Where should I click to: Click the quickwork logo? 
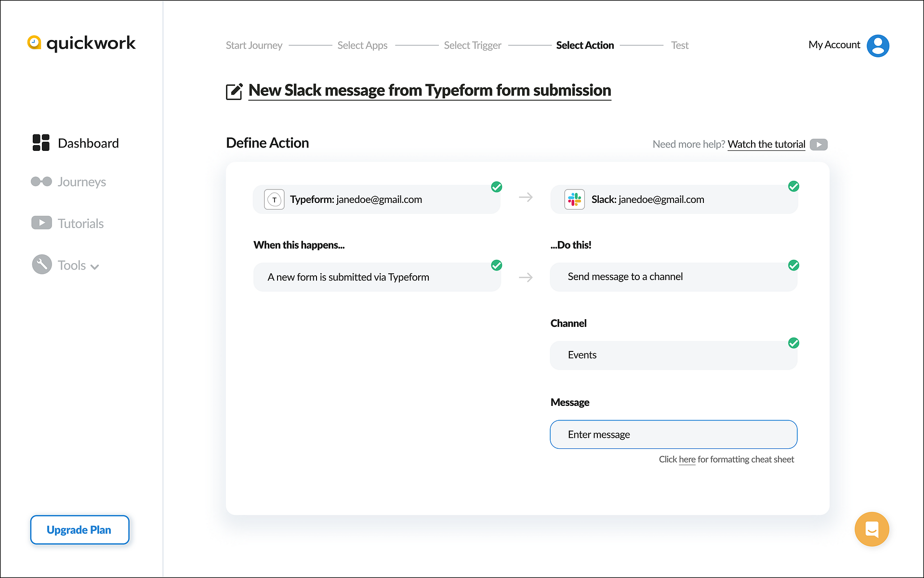click(81, 43)
